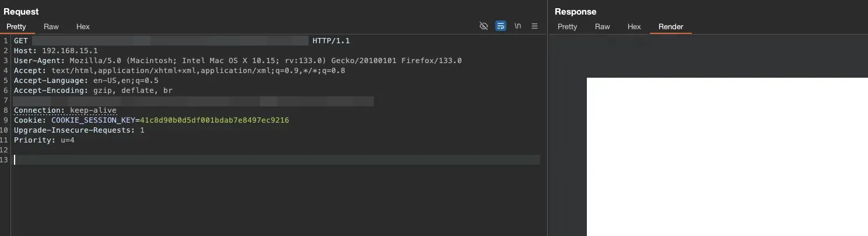The width and height of the screenshot is (868, 236).
Task: Click the empty line 13 in request editor
Action: [277, 160]
